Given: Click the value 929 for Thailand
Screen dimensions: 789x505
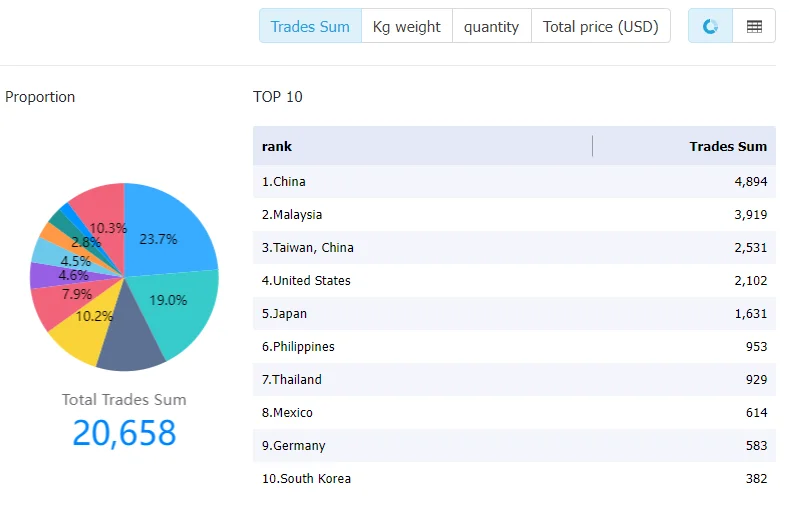Looking at the screenshot, I should (x=756, y=380).
